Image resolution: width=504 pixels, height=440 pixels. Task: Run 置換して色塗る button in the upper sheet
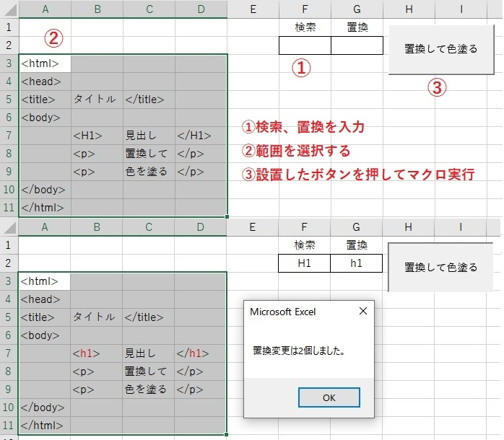[x=441, y=49]
